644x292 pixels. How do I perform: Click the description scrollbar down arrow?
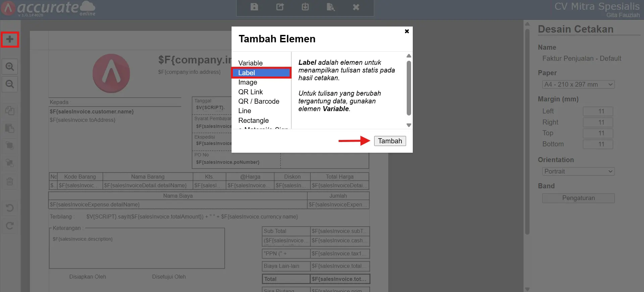pos(409,125)
